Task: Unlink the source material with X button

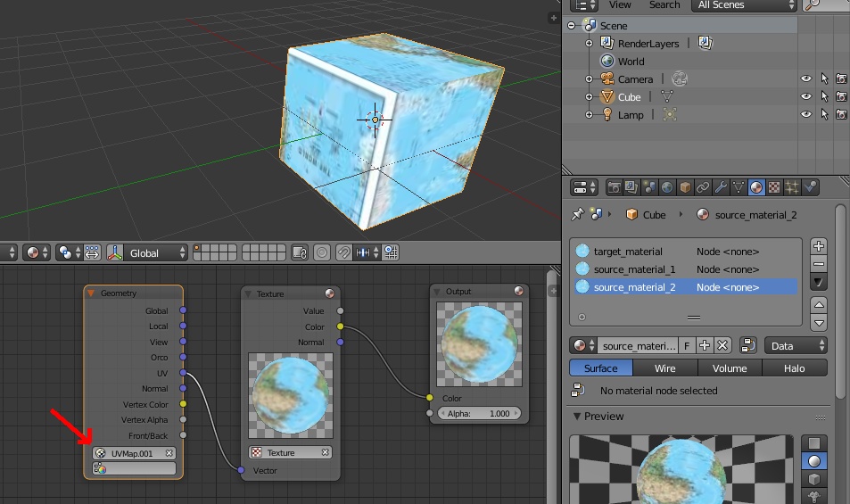Action: pos(722,345)
